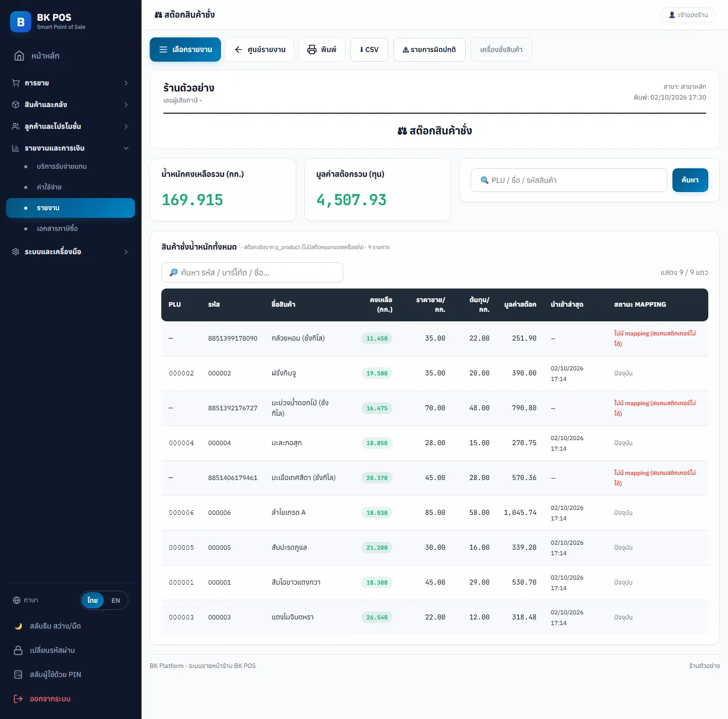Click the globe ภาษา icon
Viewport: 728px width, 719px height.
tap(17, 600)
